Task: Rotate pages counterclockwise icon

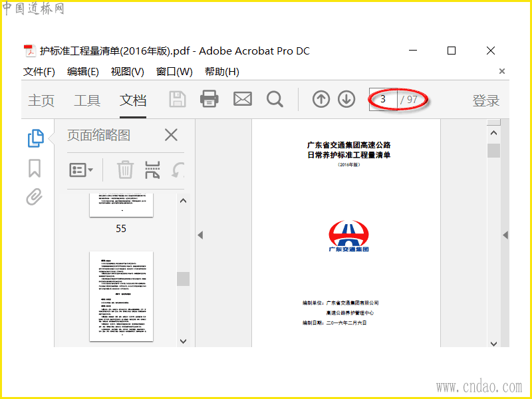Action: pyautogui.click(x=178, y=170)
